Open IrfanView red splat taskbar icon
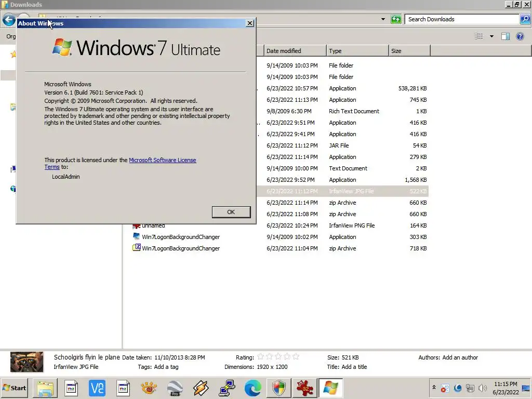This screenshot has height=399, width=532. (304, 388)
